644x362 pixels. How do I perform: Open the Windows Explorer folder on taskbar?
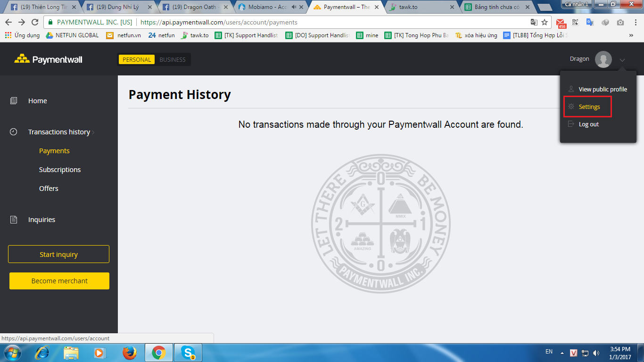point(71,353)
